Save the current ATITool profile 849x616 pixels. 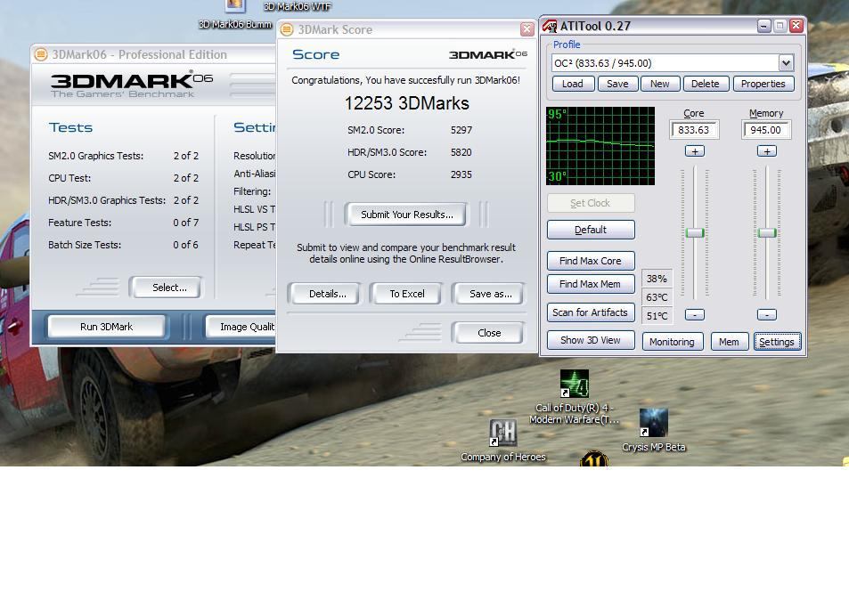[617, 84]
